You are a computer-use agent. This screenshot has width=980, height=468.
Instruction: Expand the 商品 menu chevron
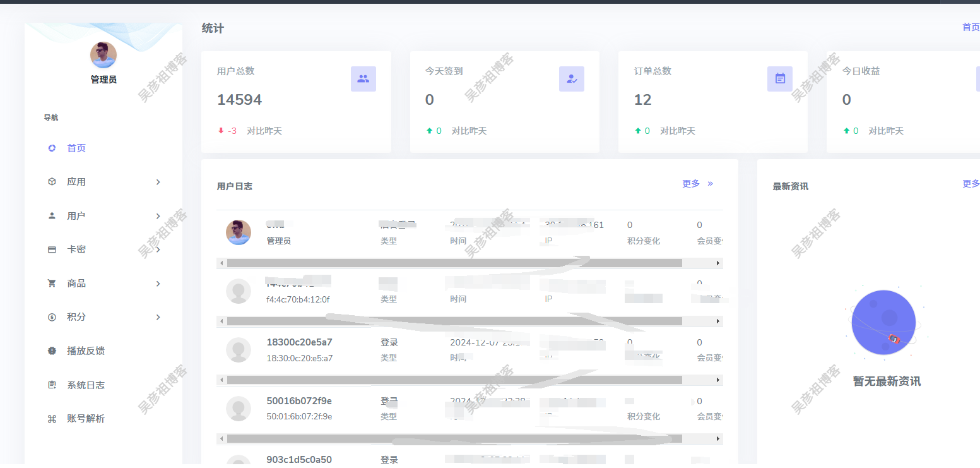(x=158, y=284)
